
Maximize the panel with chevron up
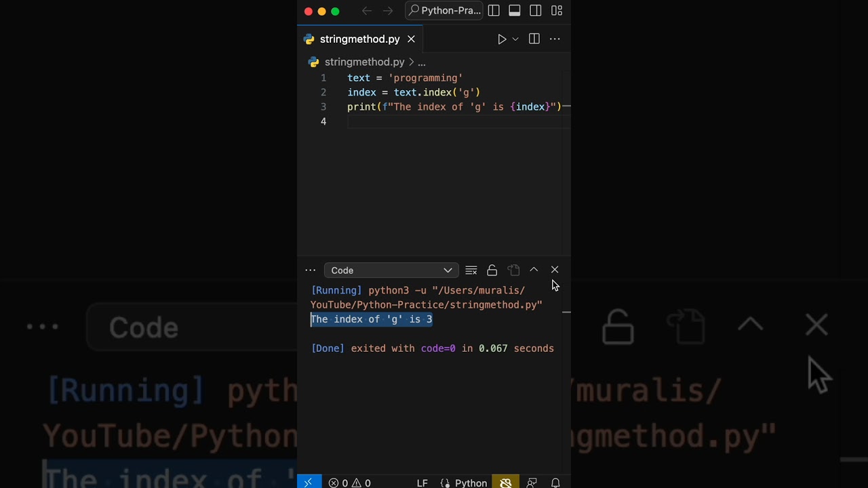click(x=534, y=270)
